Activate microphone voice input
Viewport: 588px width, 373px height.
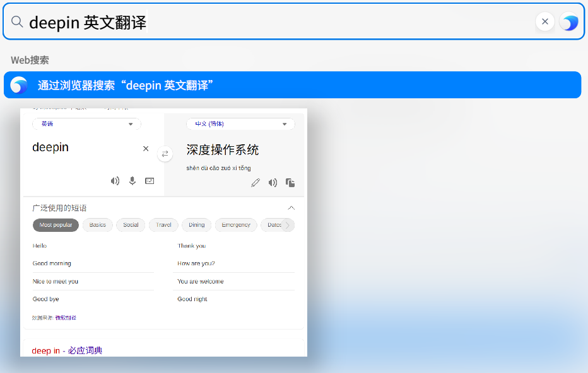coord(132,181)
